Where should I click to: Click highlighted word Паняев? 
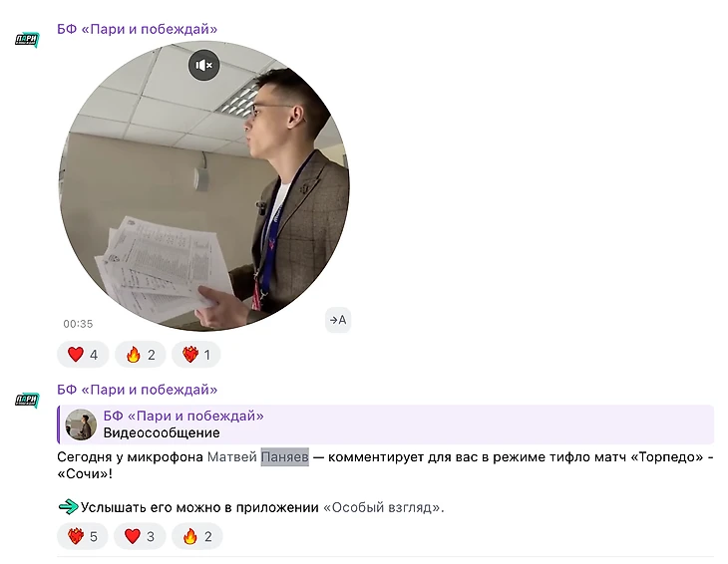284,457
